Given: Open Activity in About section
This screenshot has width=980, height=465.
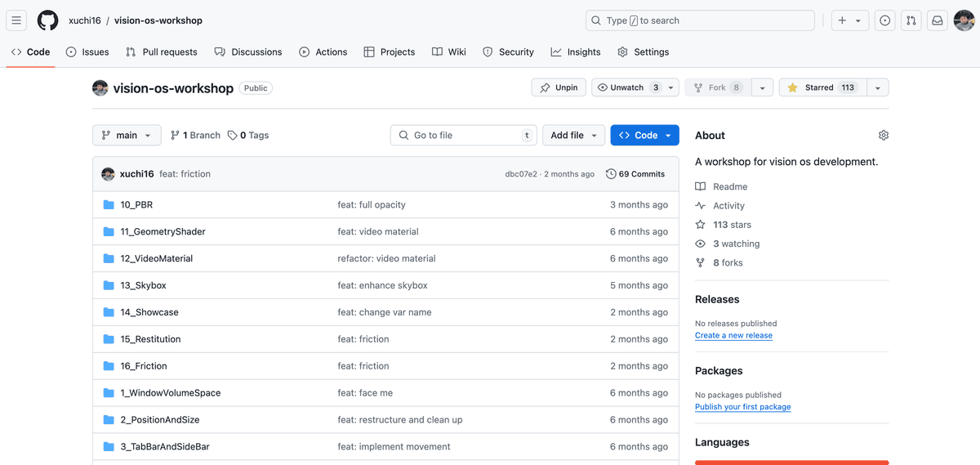Looking at the screenshot, I should [x=729, y=206].
